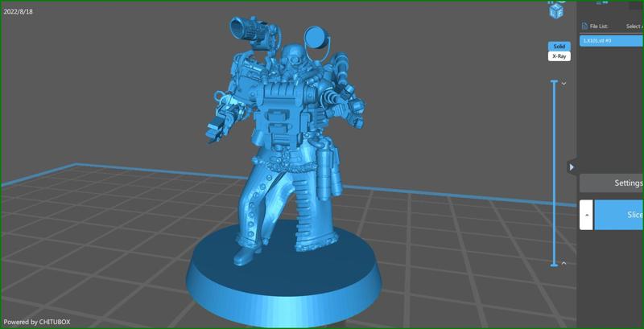
Task: Click the Slice button
Action: click(x=619, y=215)
